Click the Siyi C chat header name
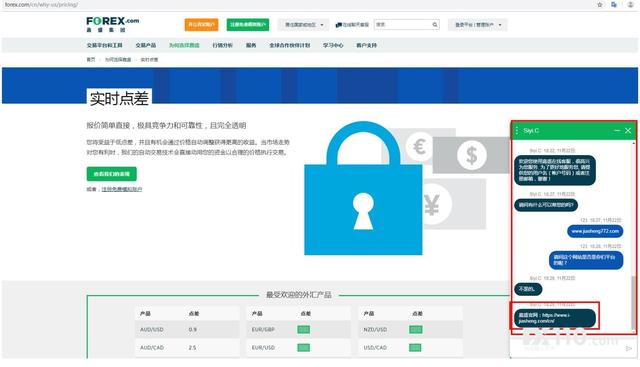Screen dimensions: 640x367 point(531,130)
